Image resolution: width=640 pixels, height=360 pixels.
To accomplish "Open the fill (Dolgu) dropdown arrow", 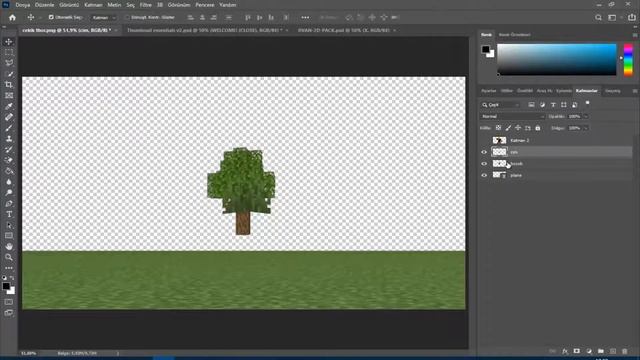I will point(586,128).
